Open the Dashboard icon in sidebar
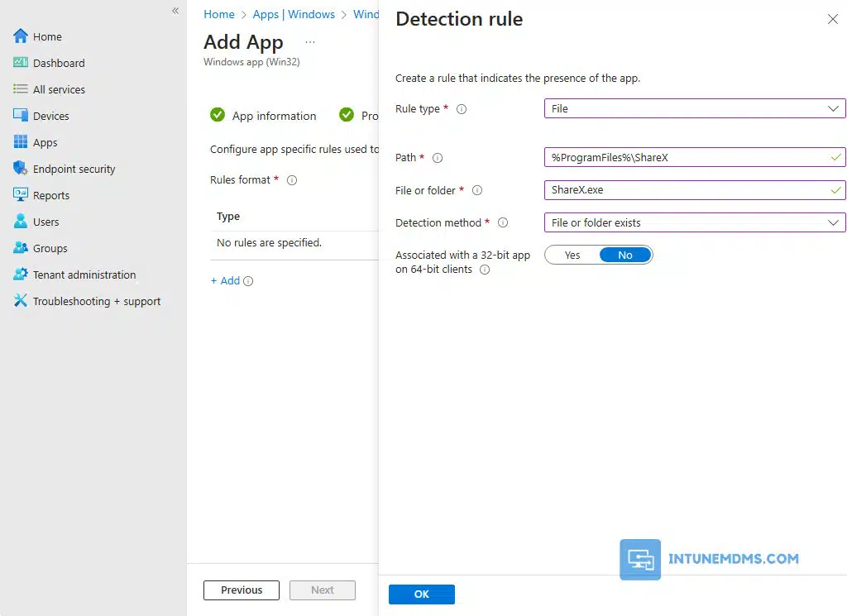Screen dimensions: 847x616 (21, 63)
